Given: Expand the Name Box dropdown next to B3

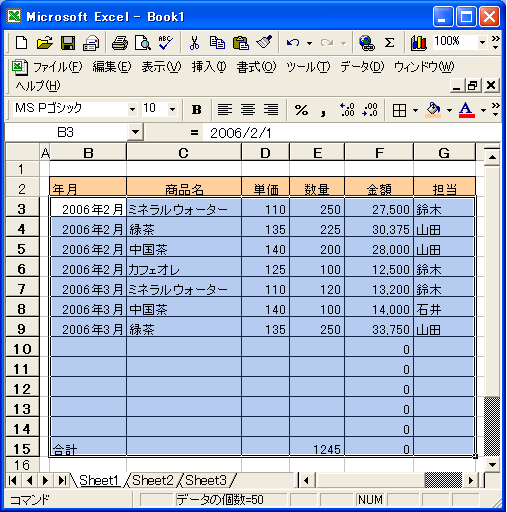Looking at the screenshot, I should [135, 132].
